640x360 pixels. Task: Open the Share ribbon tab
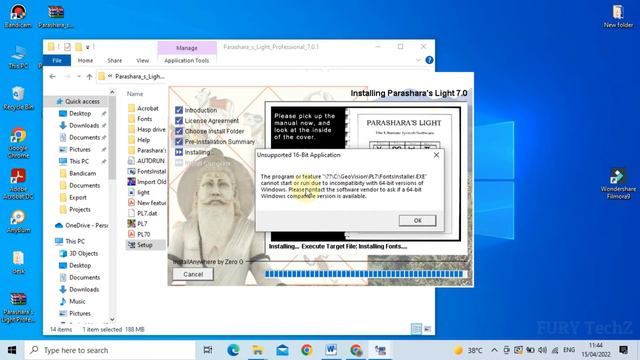115,60
